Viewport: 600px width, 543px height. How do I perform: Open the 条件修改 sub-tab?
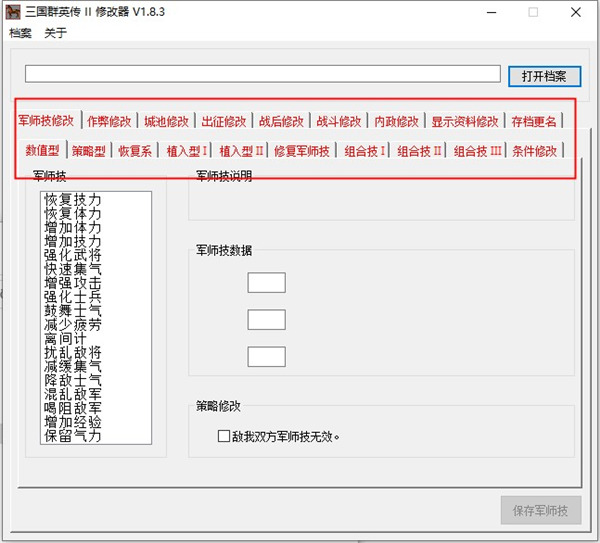pos(534,151)
